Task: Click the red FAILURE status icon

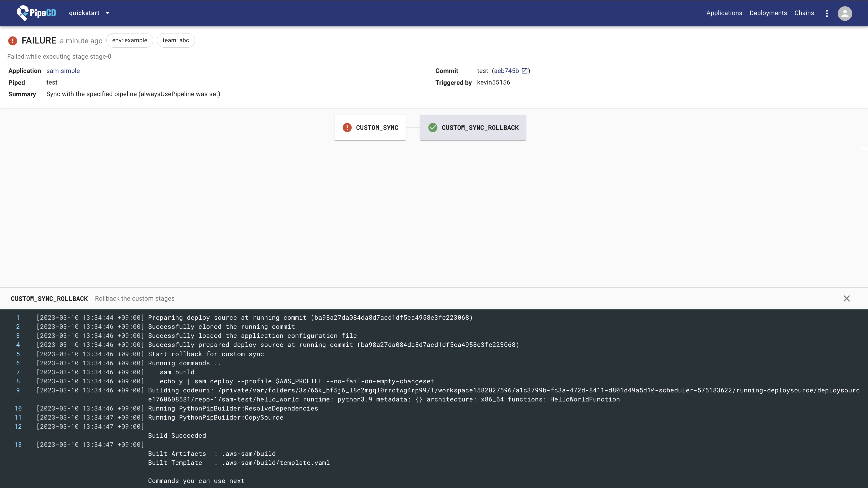Action: click(13, 41)
